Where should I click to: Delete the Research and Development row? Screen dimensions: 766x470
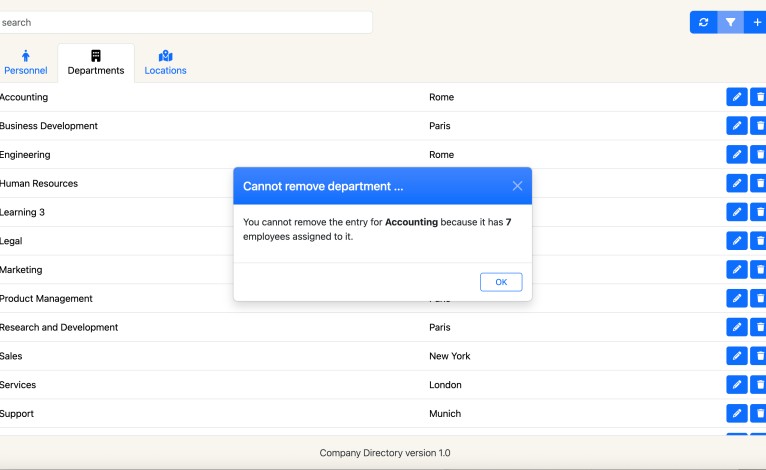(x=759, y=327)
